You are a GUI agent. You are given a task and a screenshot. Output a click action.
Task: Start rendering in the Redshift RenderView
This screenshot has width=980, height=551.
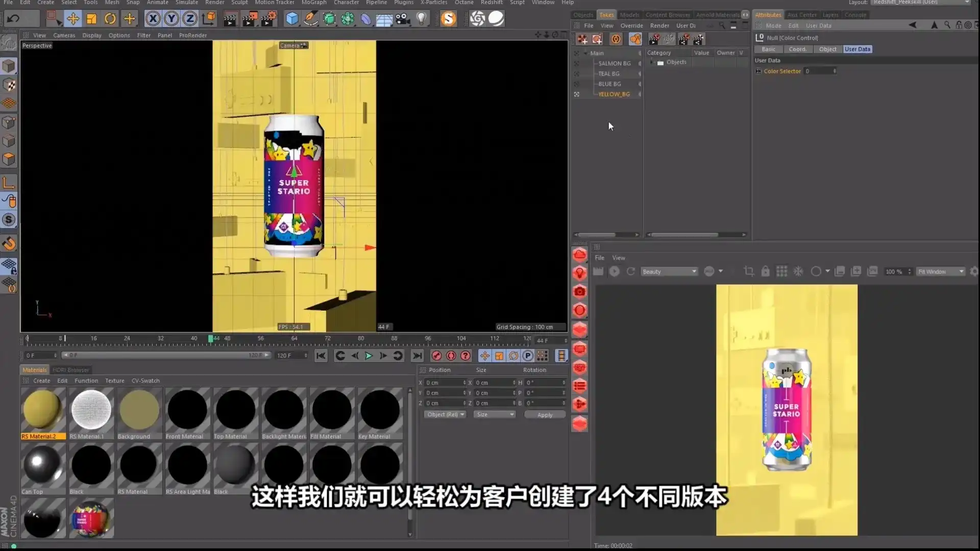(x=615, y=271)
